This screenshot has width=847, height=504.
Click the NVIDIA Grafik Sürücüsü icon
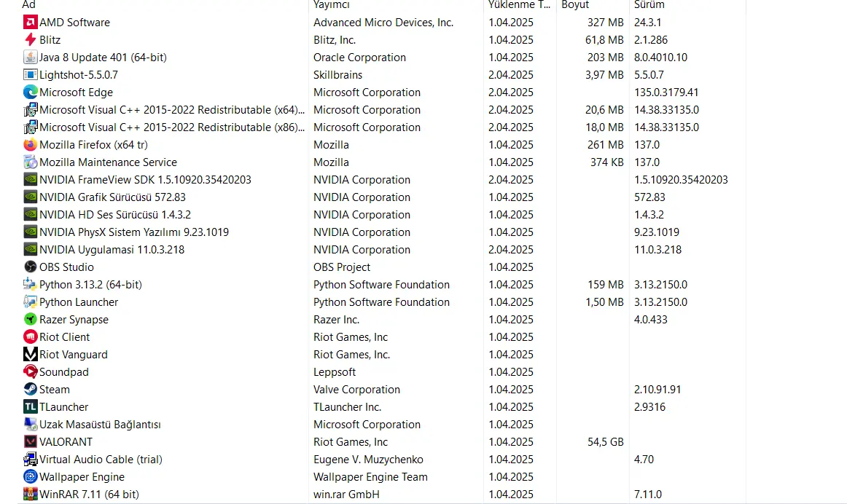point(31,197)
